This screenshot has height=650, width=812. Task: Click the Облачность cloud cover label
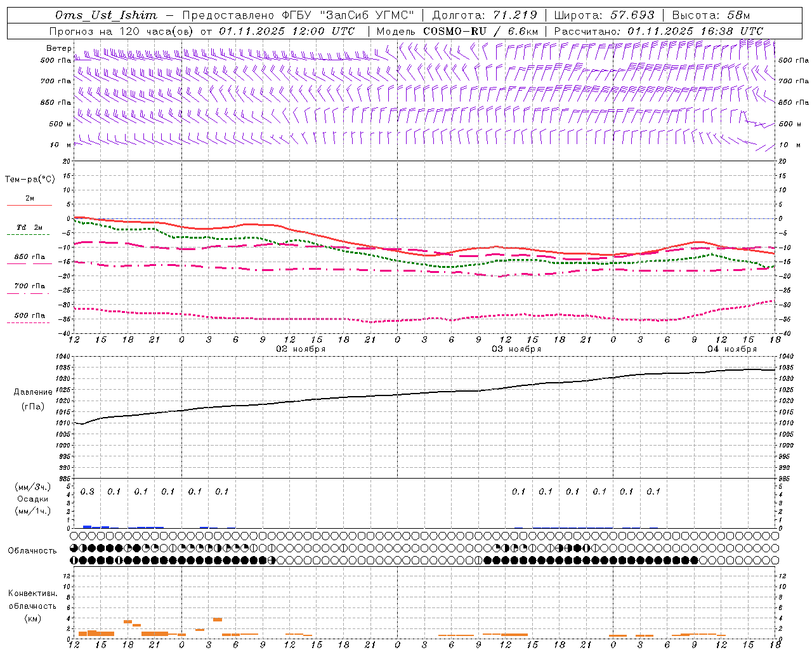[32, 551]
